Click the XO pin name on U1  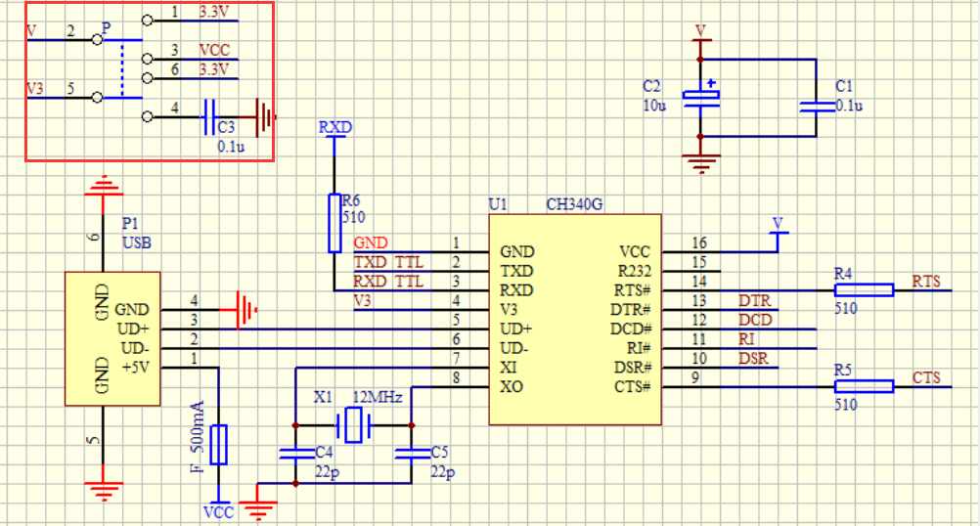tap(512, 387)
